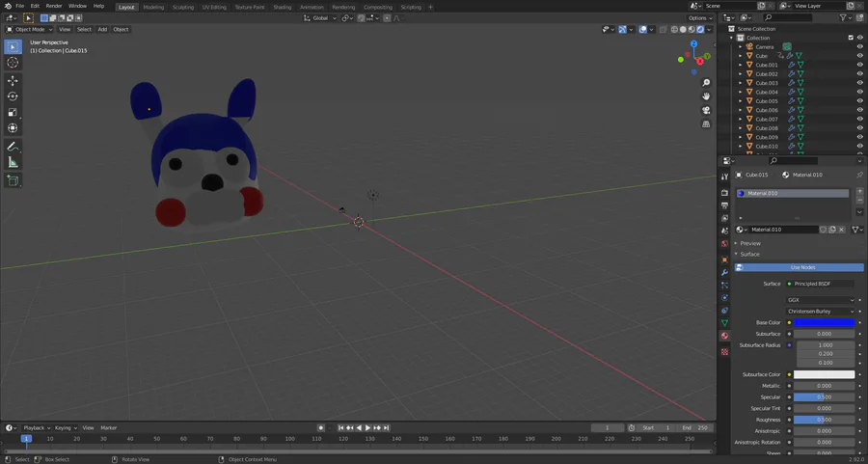868x464 pixels.
Task: Click the End frame field
Action: [695, 428]
